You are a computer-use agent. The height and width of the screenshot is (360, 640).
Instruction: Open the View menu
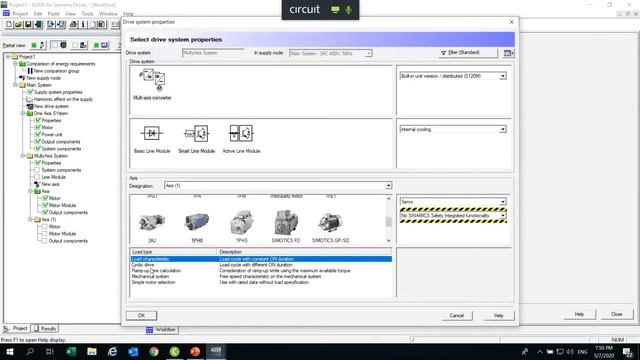[x=71, y=14]
